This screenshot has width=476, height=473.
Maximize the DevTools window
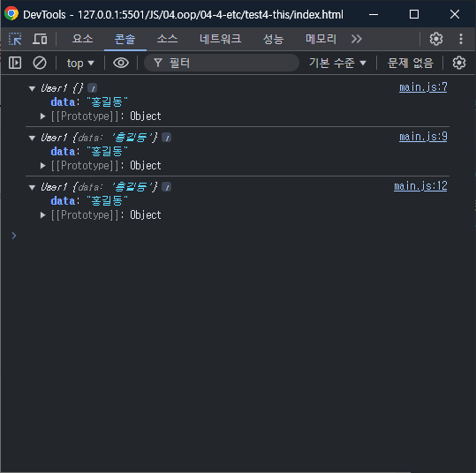[x=414, y=14]
